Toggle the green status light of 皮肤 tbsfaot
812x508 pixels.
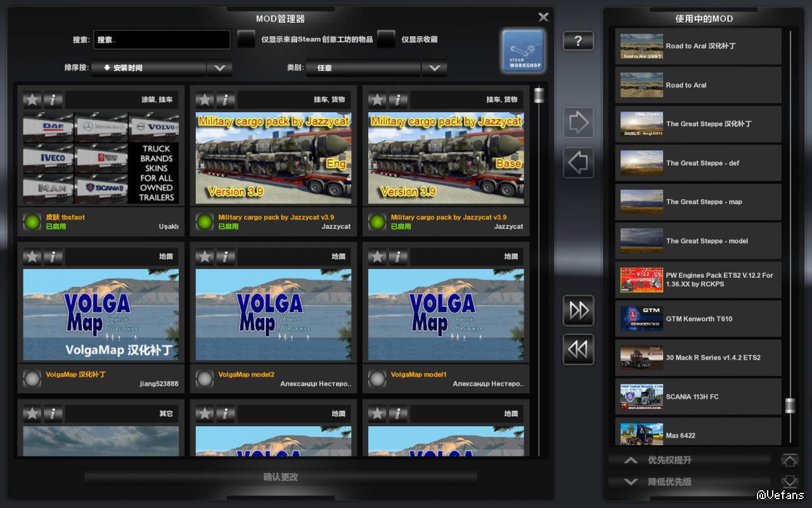pyautogui.click(x=32, y=221)
